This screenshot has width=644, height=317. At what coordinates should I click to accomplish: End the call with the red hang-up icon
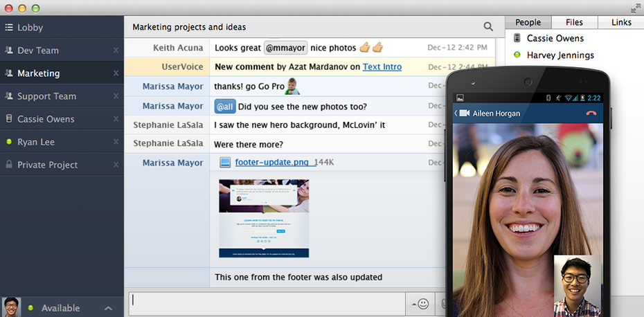pyautogui.click(x=591, y=114)
